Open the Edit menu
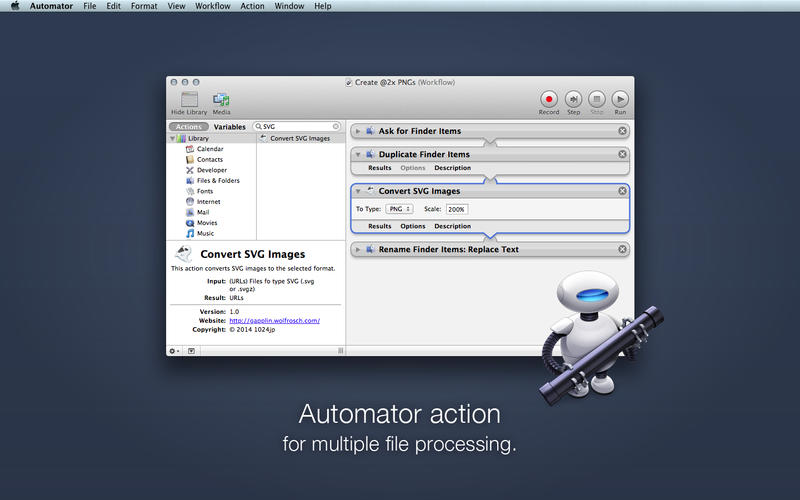Screen dimensions: 800x500 coord(113,6)
